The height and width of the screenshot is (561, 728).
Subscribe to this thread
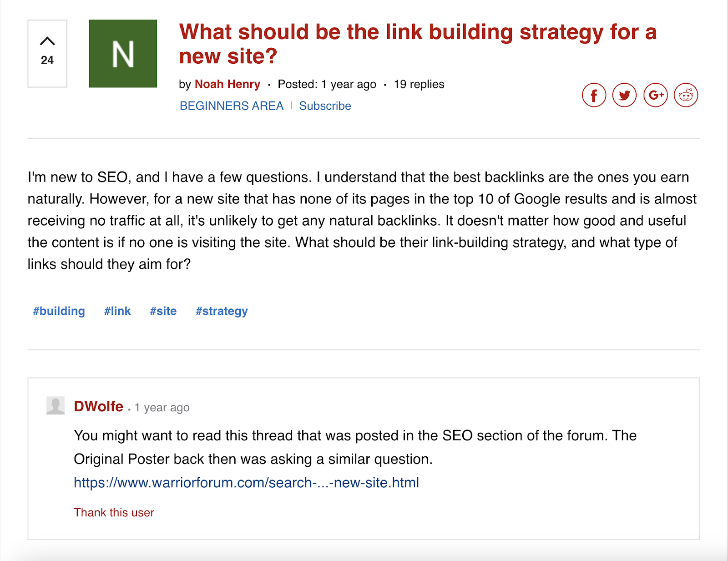pyautogui.click(x=324, y=106)
